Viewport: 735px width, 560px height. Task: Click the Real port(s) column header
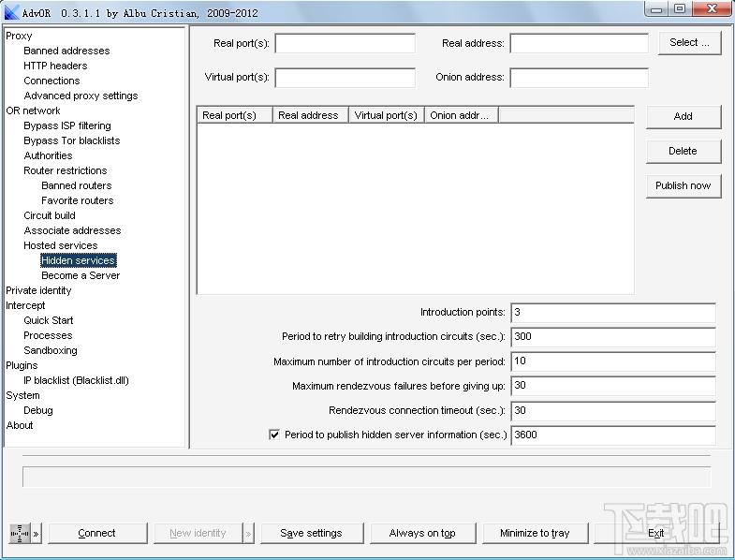(235, 115)
